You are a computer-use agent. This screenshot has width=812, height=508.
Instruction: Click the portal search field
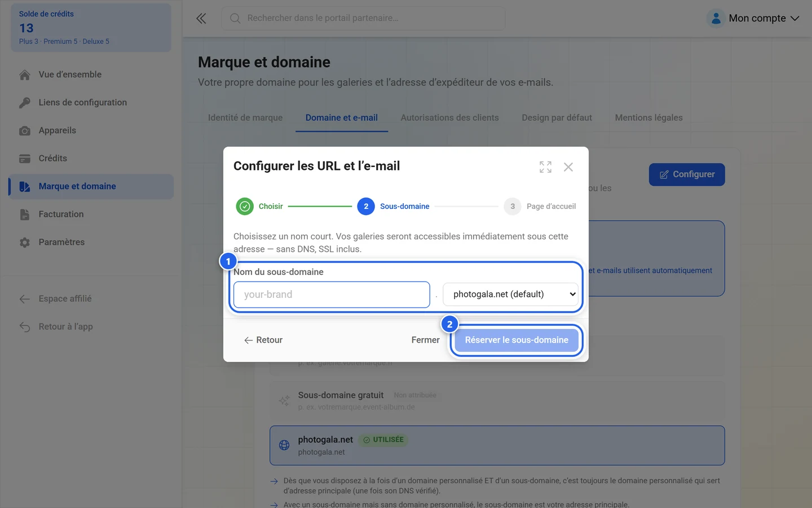pyautogui.click(x=363, y=19)
